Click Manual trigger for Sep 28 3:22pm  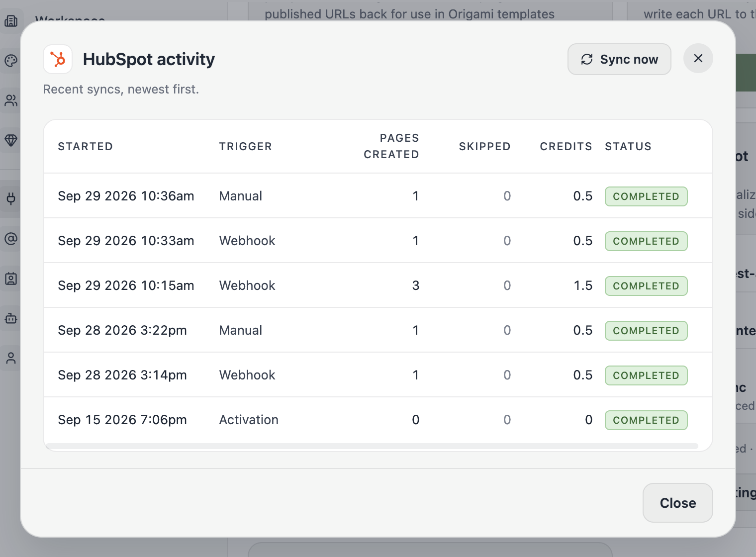[x=241, y=330]
